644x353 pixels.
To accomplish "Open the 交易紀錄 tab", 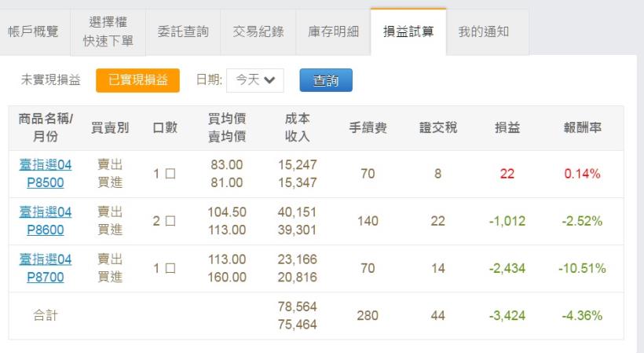I will click(x=258, y=32).
